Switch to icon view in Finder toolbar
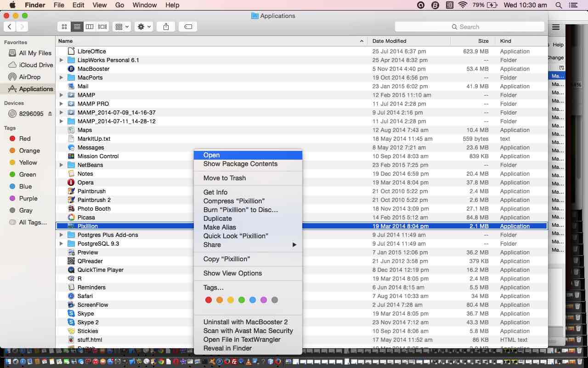Image resolution: width=588 pixels, height=368 pixels. 64,27
